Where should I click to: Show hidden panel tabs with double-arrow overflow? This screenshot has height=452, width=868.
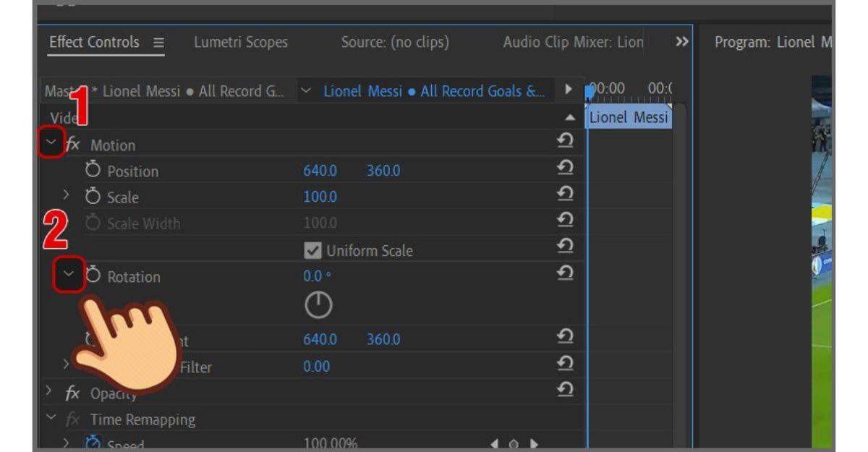[681, 42]
